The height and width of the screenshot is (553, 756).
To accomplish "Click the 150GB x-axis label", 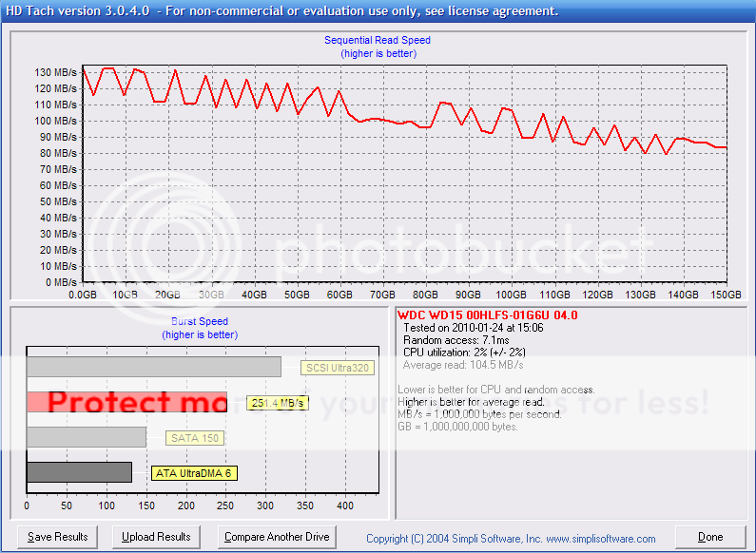I will (727, 295).
